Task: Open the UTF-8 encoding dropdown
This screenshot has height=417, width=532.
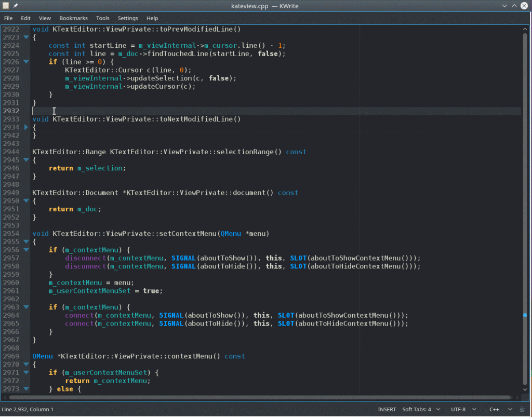Action: pos(462,409)
